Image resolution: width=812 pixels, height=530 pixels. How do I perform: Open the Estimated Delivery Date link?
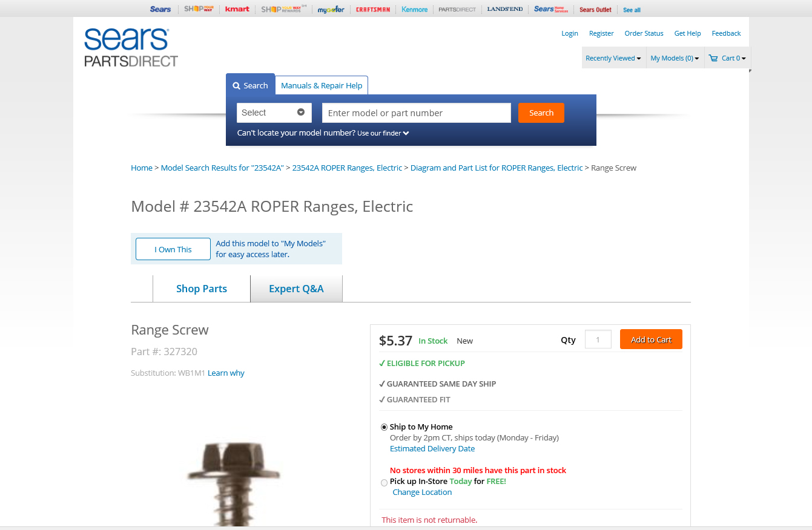click(432, 449)
